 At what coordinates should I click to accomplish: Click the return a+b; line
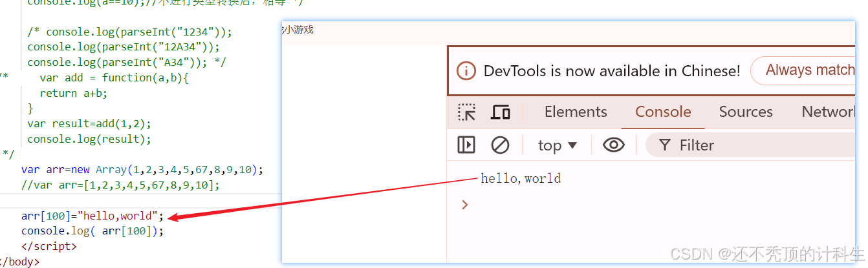[74, 93]
